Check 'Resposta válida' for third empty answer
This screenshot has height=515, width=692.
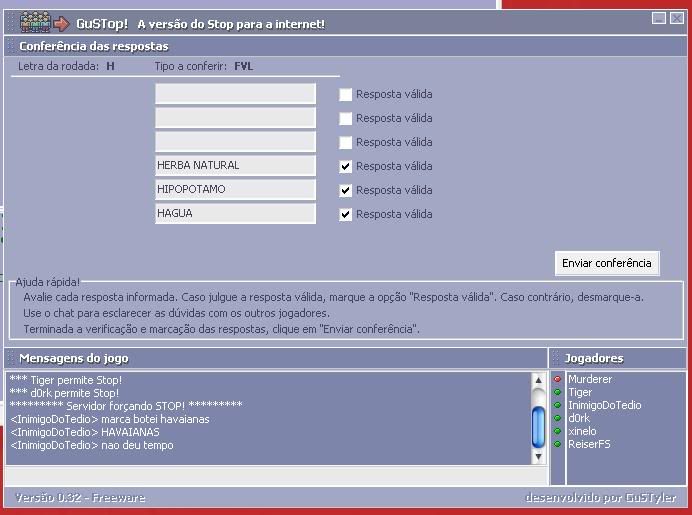(x=346, y=142)
